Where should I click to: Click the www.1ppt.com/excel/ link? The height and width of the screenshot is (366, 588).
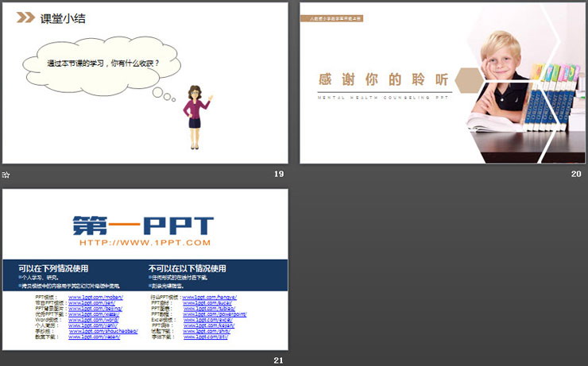[x=208, y=319]
